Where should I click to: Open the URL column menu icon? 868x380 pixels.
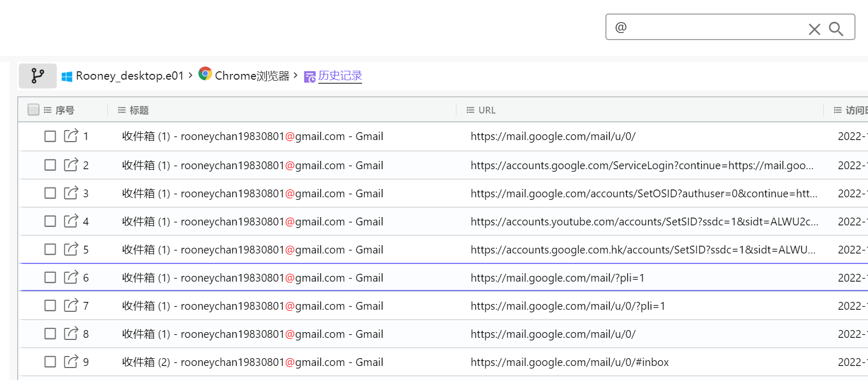[470, 110]
